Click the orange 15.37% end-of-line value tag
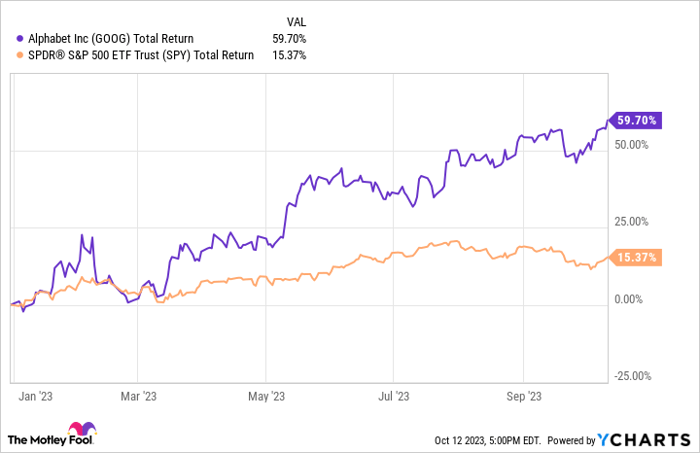700x453 pixels. pos(632,257)
